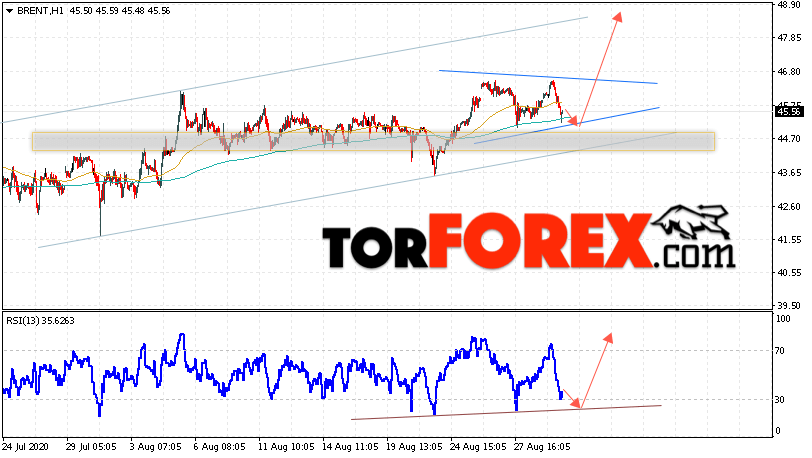Select the OHLC values 45.50 45.59 45.48 45.56
This screenshot has width=812, height=458.
[120, 11]
